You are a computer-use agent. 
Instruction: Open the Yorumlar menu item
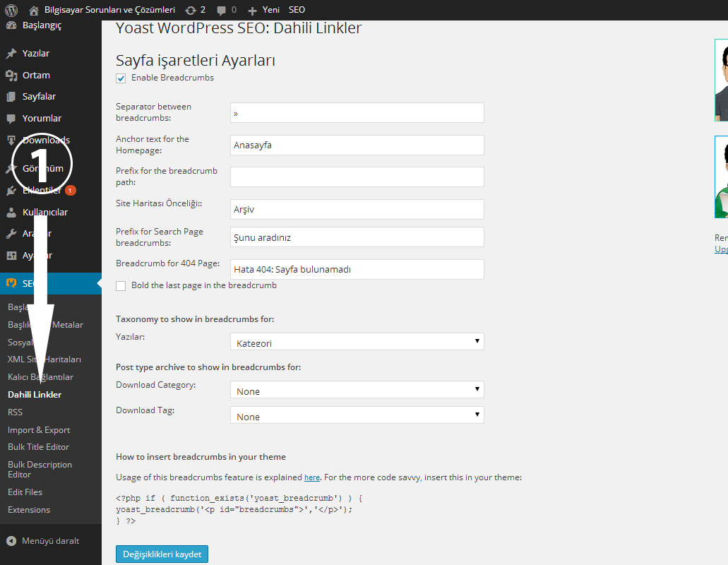(42, 119)
